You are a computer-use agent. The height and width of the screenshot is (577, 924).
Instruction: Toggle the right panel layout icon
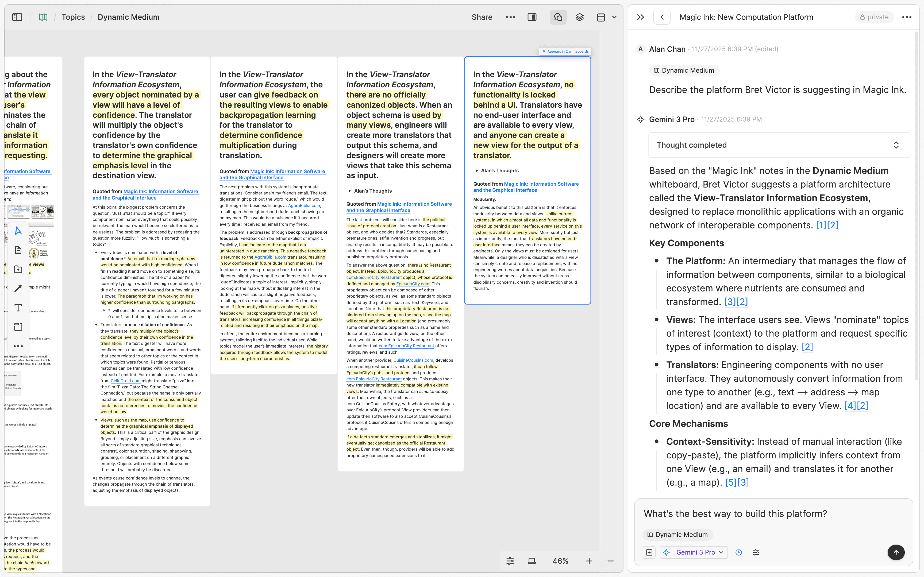pyautogui.click(x=532, y=17)
